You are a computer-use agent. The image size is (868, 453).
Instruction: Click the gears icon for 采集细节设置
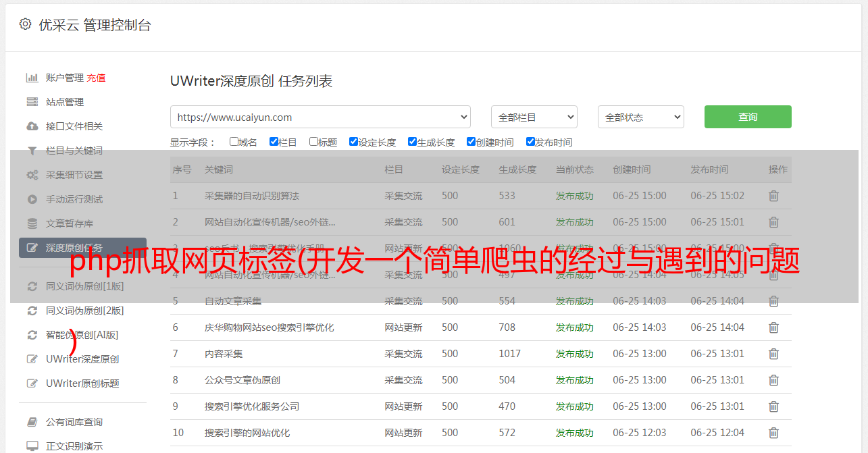pyautogui.click(x=32, y=175)
